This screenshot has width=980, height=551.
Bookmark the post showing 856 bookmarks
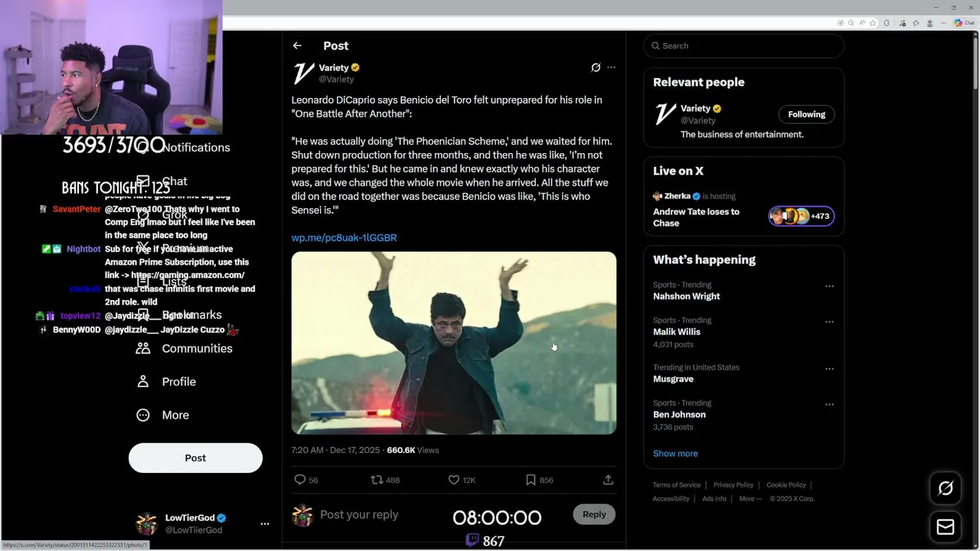coord(539,480)
